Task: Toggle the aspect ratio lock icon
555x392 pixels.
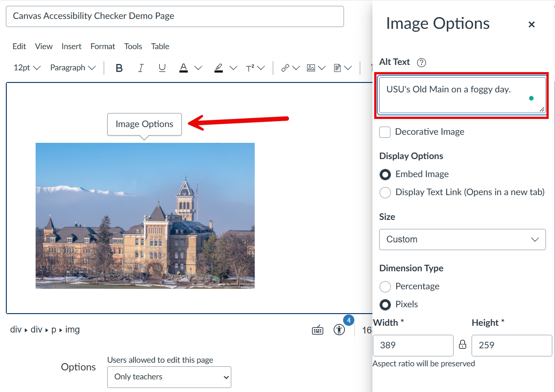Action: [463, 345]
